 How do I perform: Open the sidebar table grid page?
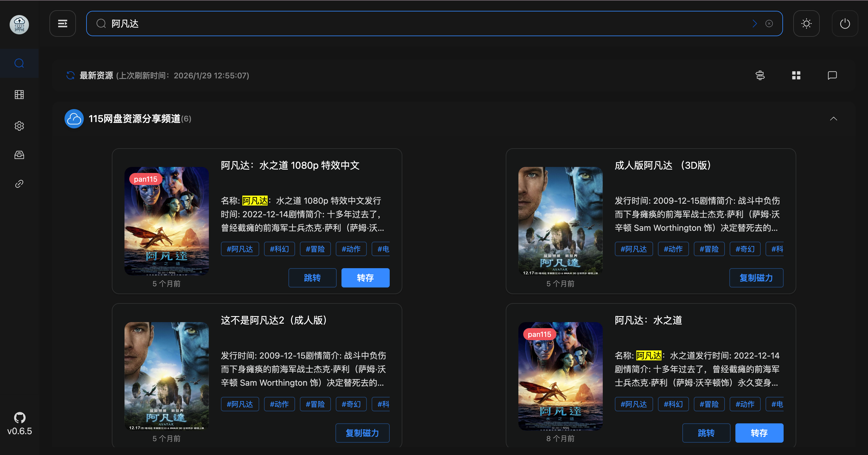point(19,95)
